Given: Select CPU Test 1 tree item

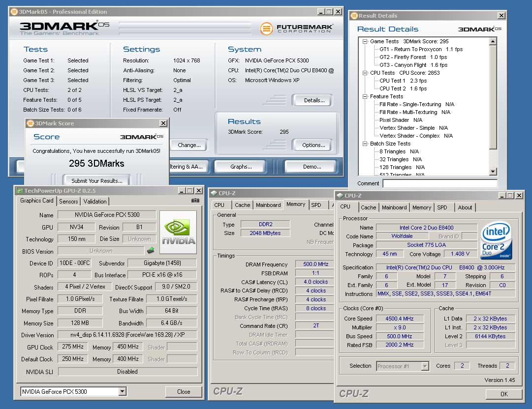Looking at the screenshot, I should click(x=403, y=81).
